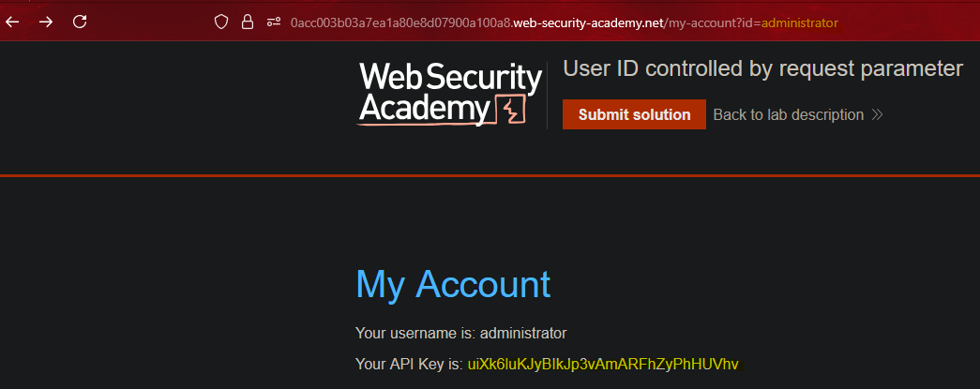Screen dimensions: 980x389
Task: Click the lightning bolt in the Academy logo
Action: pos(511,111)
